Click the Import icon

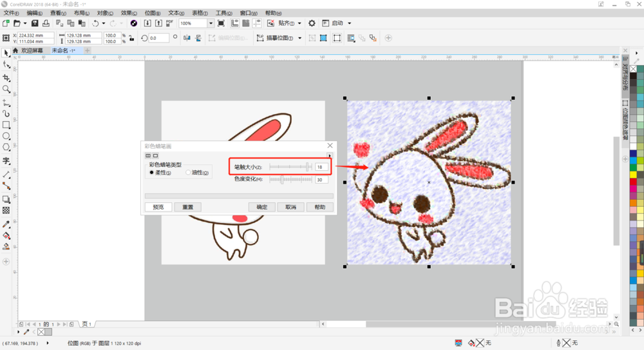pos(147,23)
